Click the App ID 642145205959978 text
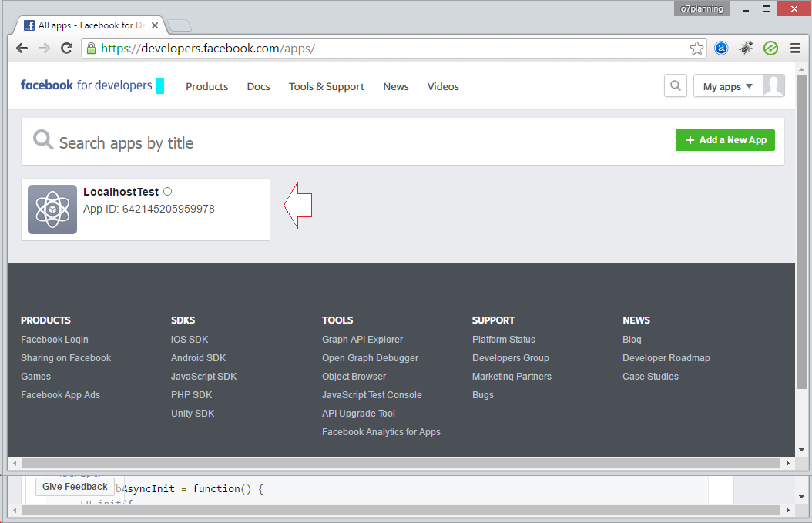This screenshot has height=523, width=812. pyautogui.click(x=149, y=210)
